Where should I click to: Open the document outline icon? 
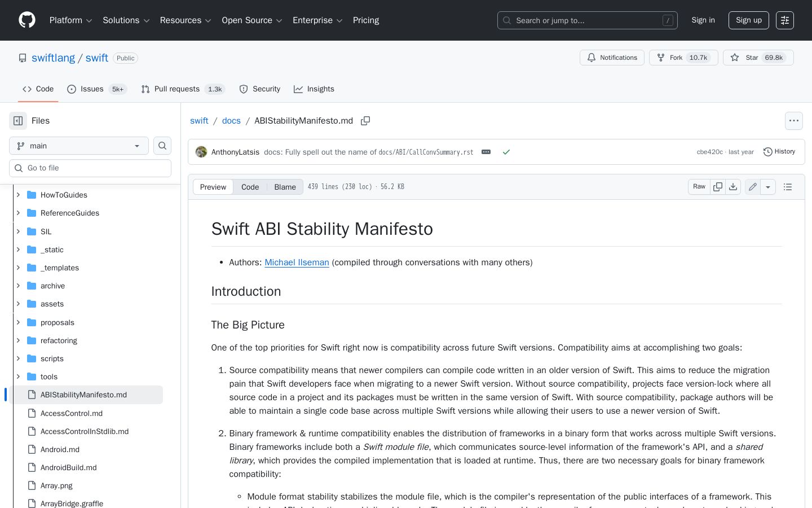coord(788,187)
